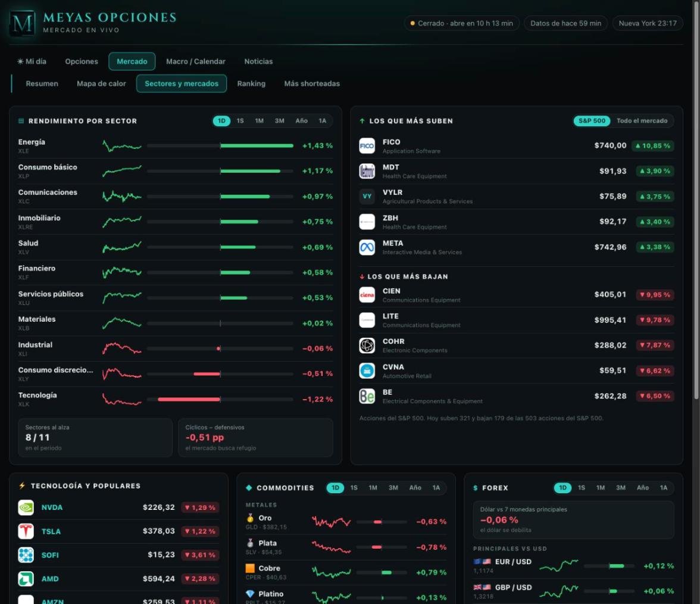This screenshot has width=700, height=604.
Task: Select the LITE stock logo
Action: click(367, 320)
